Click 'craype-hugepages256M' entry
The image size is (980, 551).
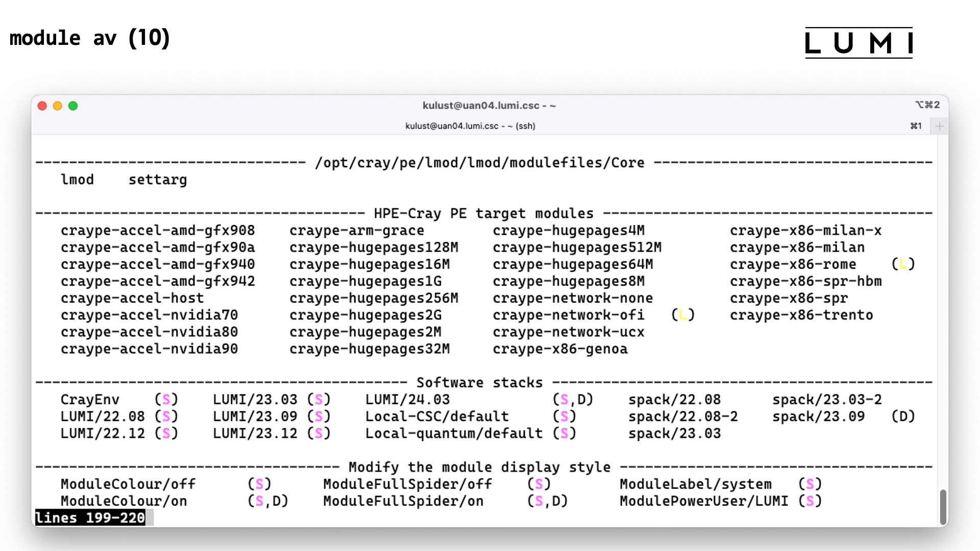[374, 298]
